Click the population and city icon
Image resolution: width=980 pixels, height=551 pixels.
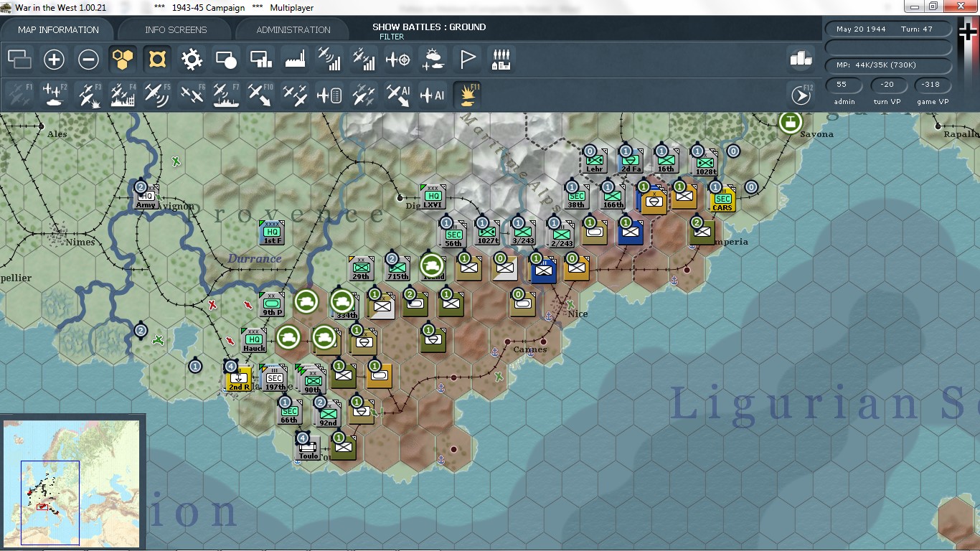point(501,59)
